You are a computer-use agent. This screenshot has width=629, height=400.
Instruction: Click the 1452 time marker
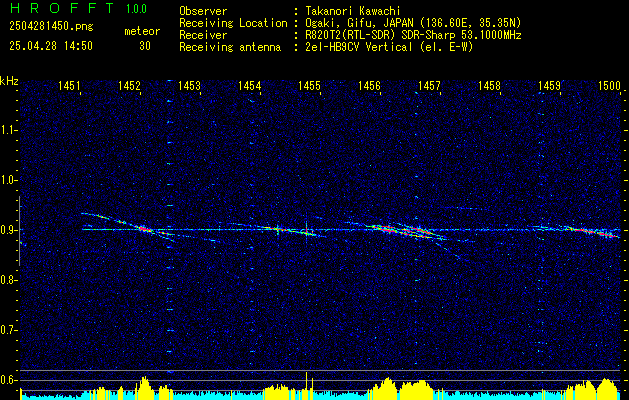point(129,85)
